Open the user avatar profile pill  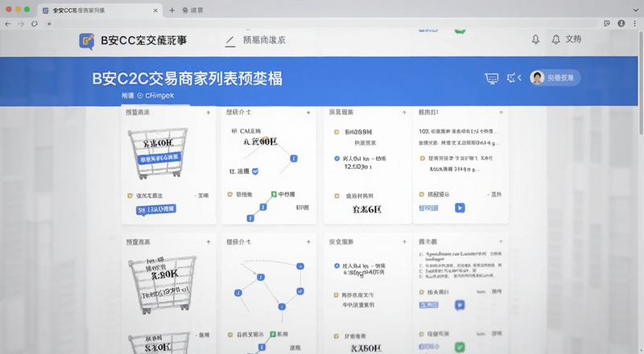[555, 77]
